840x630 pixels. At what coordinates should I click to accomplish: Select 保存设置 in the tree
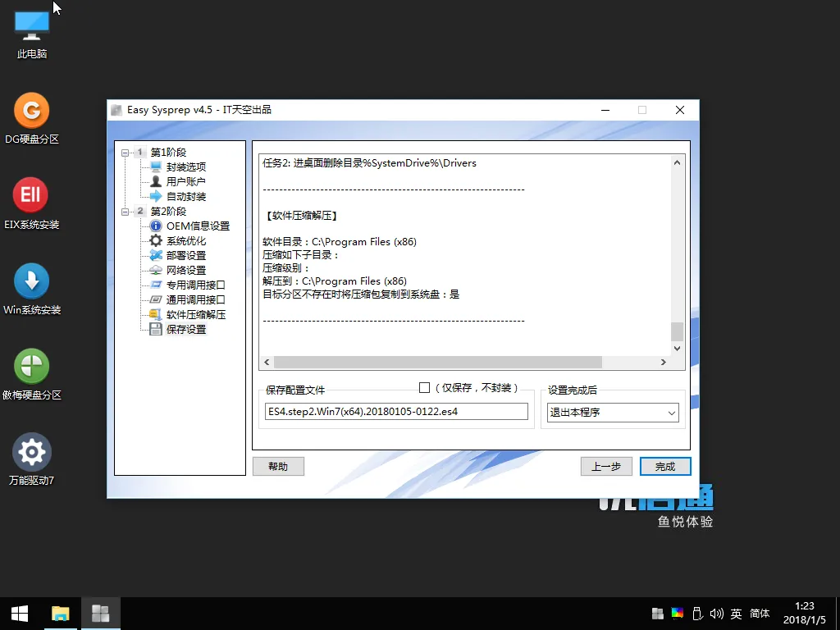pos(186,330)
